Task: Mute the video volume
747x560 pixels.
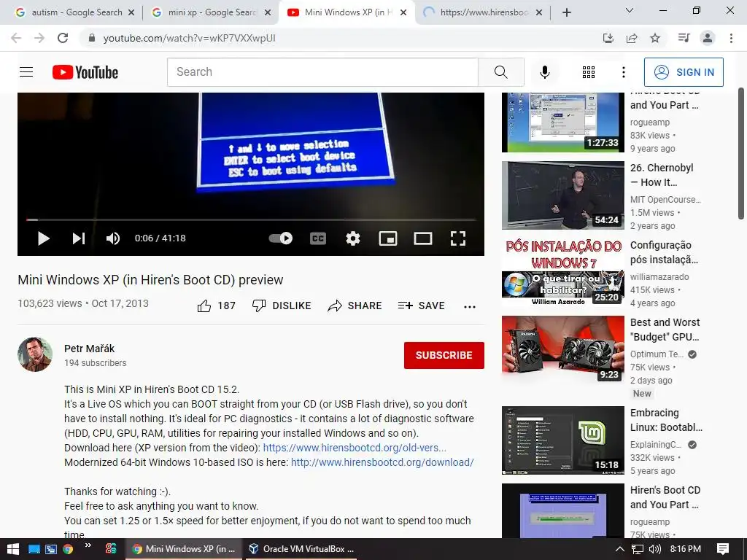Action: [x=113, y=238]
